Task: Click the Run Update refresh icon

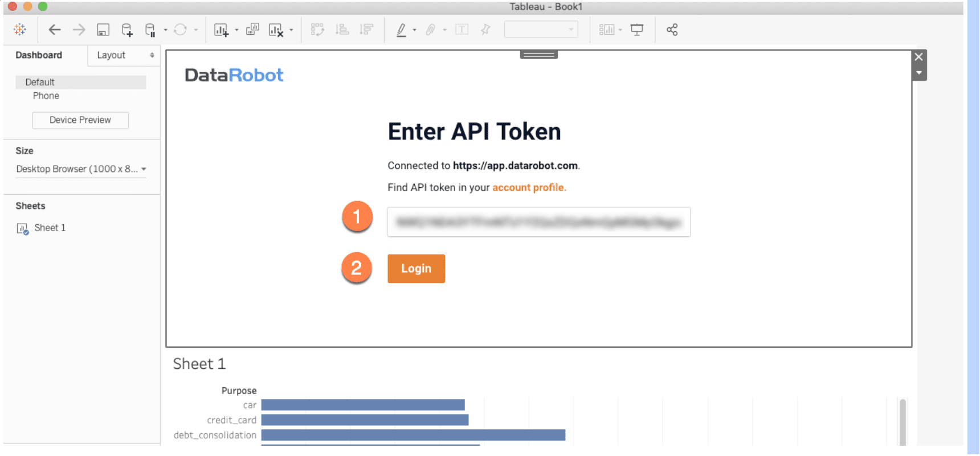Action: [x=180, y=30]
